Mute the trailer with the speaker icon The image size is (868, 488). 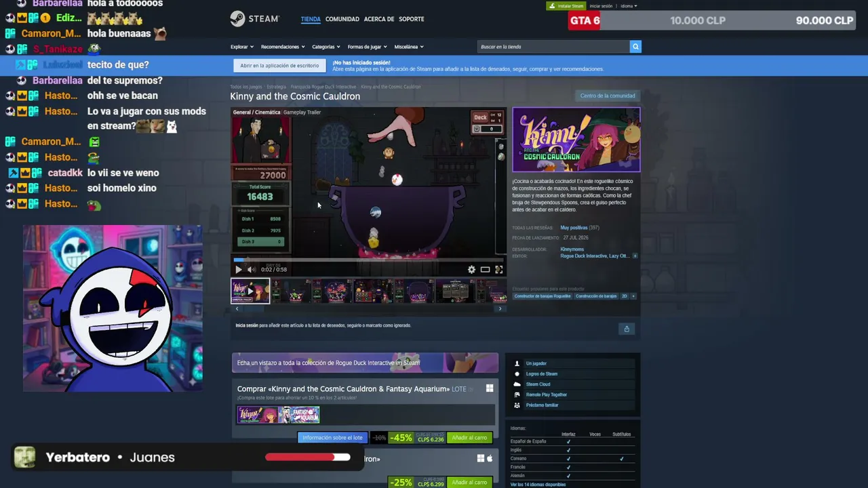(x=251, y=269)
